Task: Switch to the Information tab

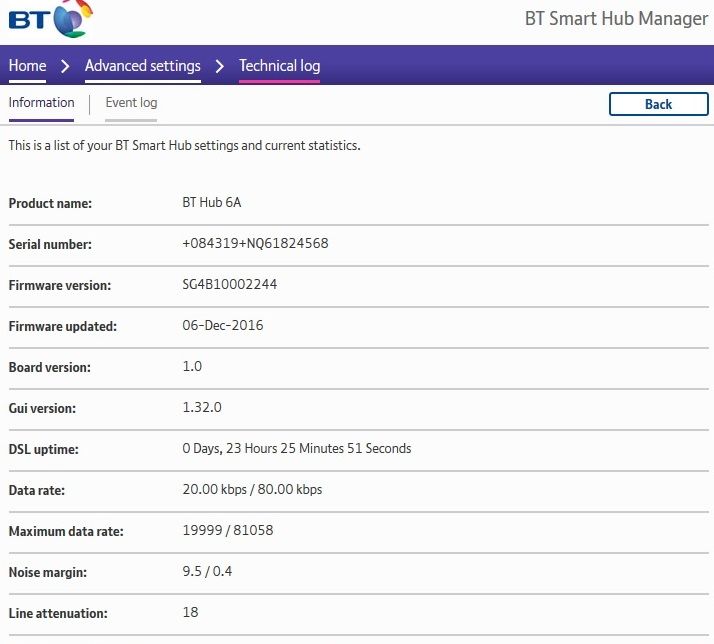Action: [x=41, y=102]
